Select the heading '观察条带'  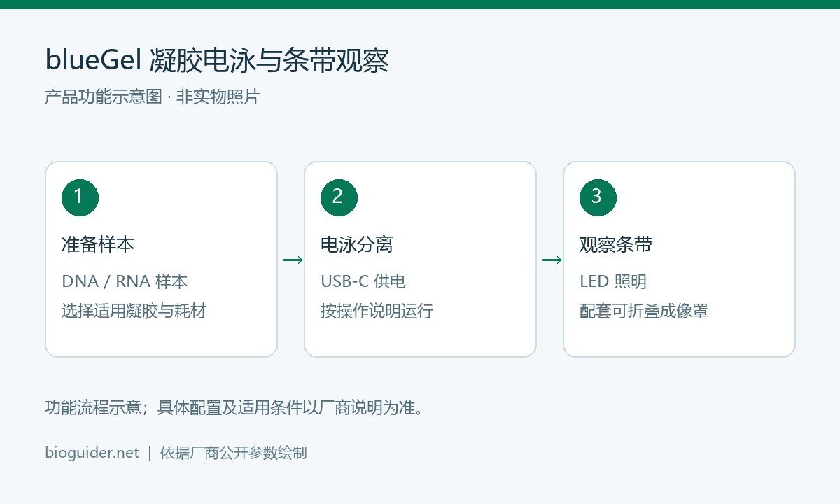616,245
